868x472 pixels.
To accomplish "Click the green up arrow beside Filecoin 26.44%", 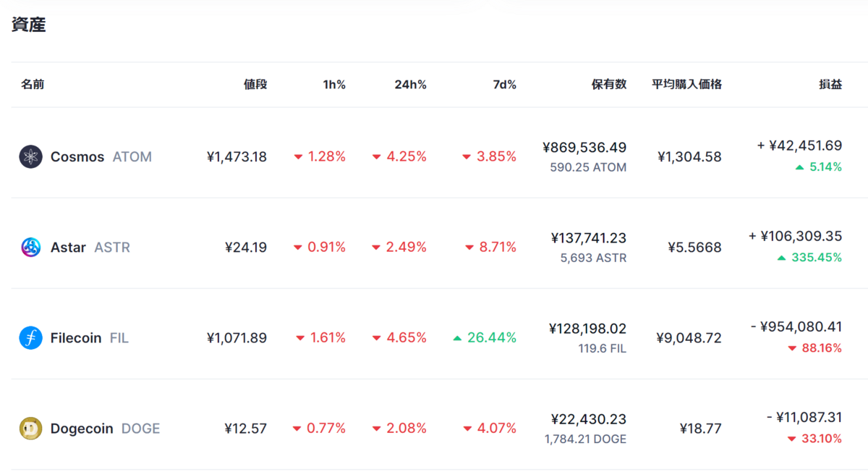I will [x=457, y=338].
